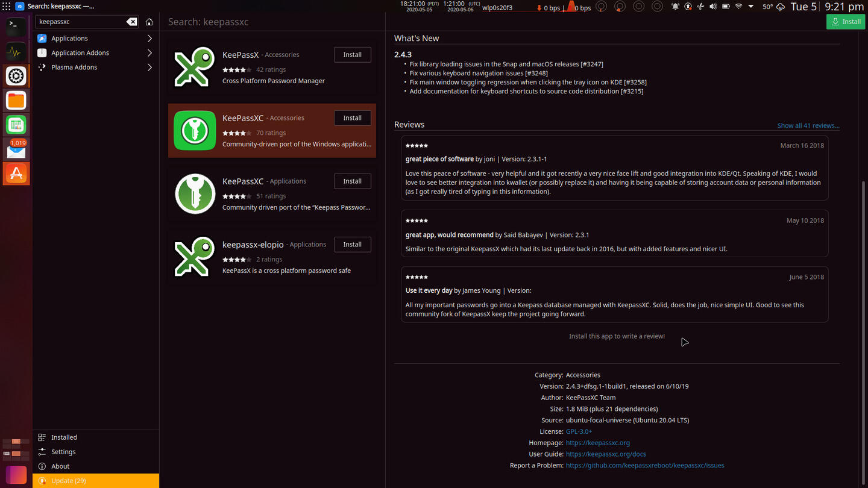Image resolution: width=868 pixels, height=488 pixels.
Task: Click the keepassx-elopio app icon
Action: (195, 257)
